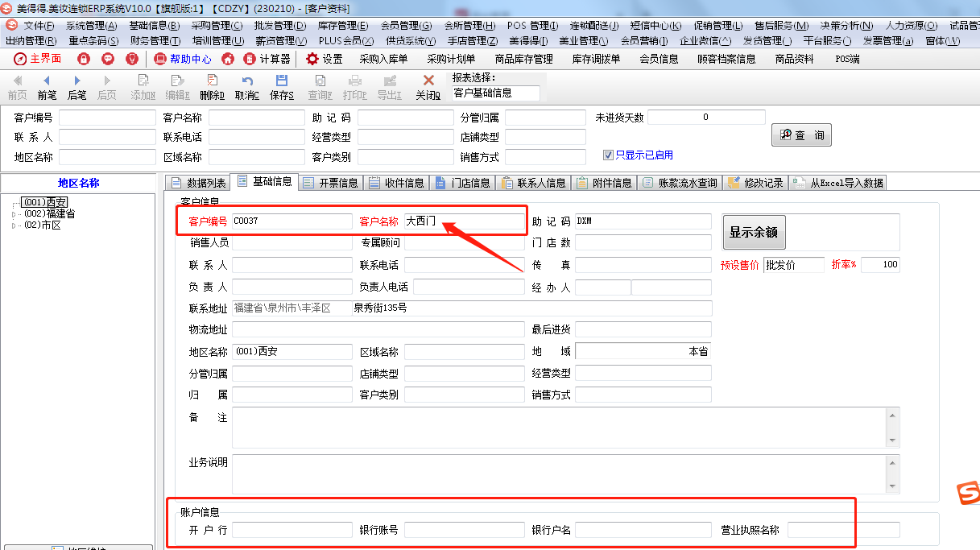980x550 pixels.
Task: Click the 业务说明 scrollbar down arrow
Action: [892, 486]
